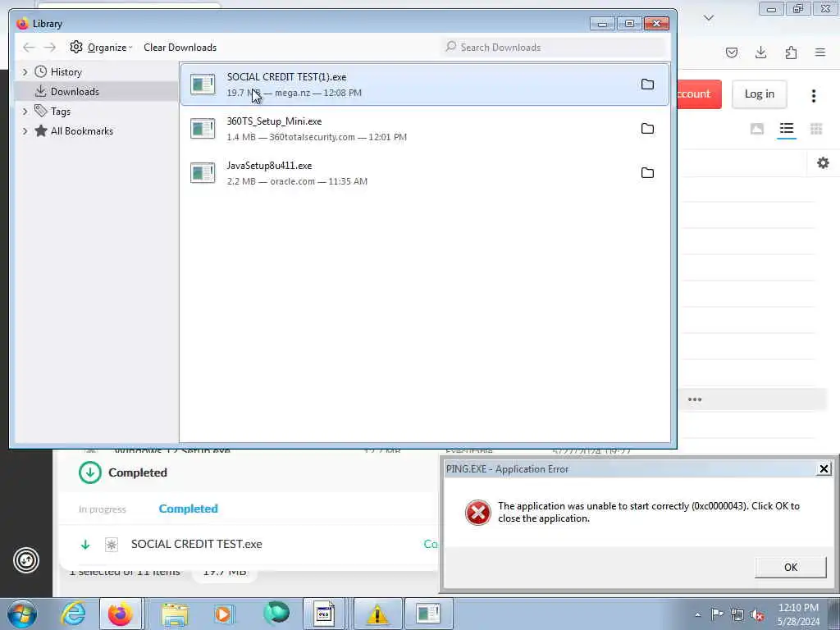The width and height of the screenshot is (840, 630).
Task: Select All Bookmarks in sidebar
Action: tap(81, 131)
